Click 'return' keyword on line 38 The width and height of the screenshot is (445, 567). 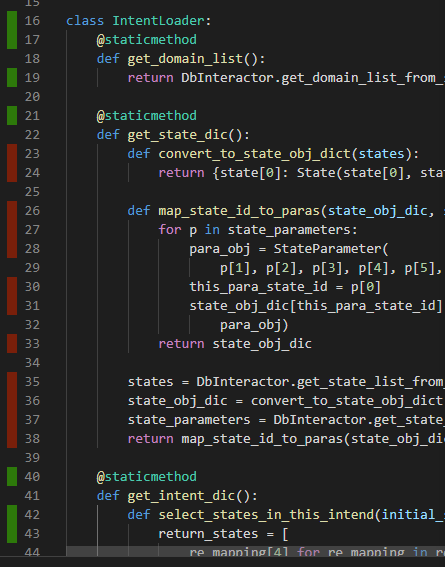(x=150, y=438)
